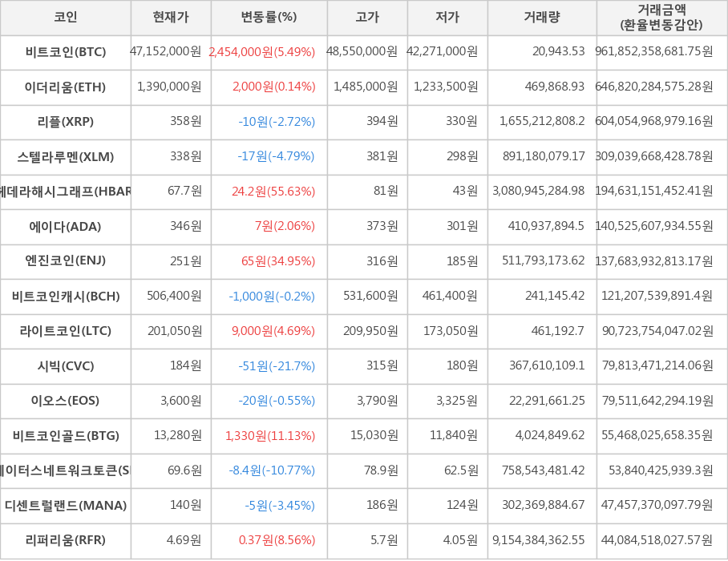The width and height of the screenshot is (728, 561).
Task: Open the 이더리움(ETH) coin name
Action: [x=66, y=87]
